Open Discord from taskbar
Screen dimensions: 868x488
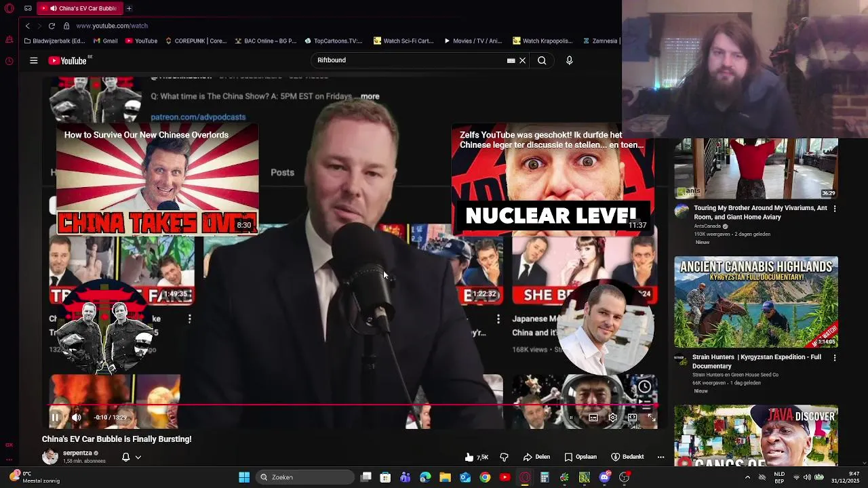click(604, 477)
